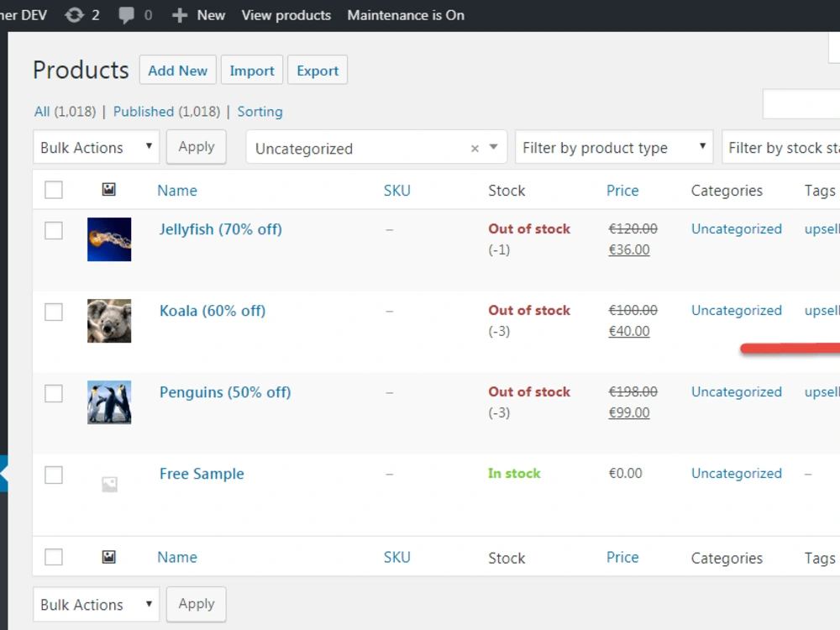This screenshot has width=840, height=630.
Task: Sort by Name in table footer
Action: click(176, 557)
